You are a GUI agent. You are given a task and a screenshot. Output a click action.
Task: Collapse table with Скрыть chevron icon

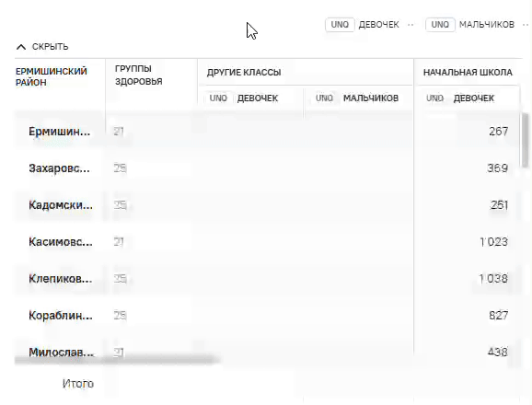(x=21, y=47)
